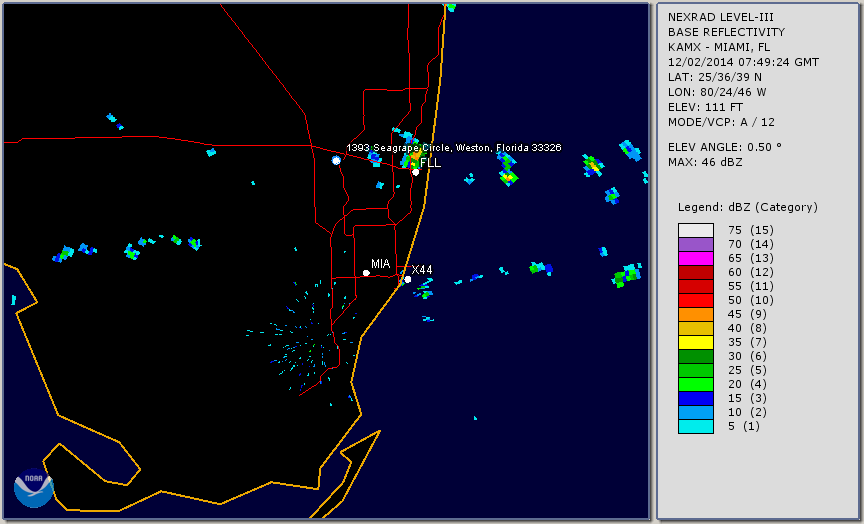Click the FLL airport label
The height and width of the screenshot is (524, 864).
coord(430,163)
